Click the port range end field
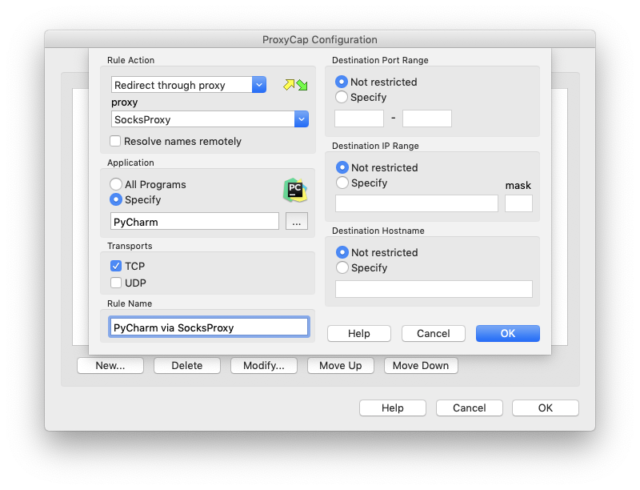640x490 pixels. pos(427,118)
